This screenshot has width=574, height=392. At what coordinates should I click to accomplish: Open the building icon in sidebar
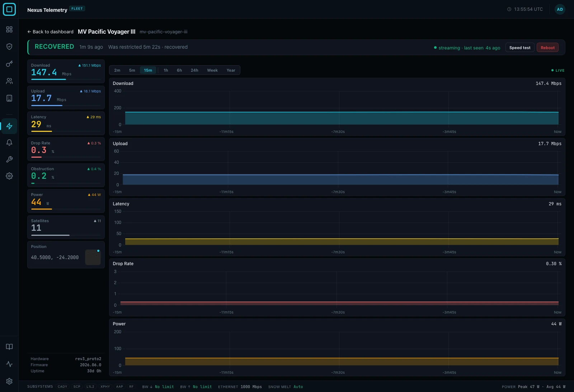click(9, 98)
